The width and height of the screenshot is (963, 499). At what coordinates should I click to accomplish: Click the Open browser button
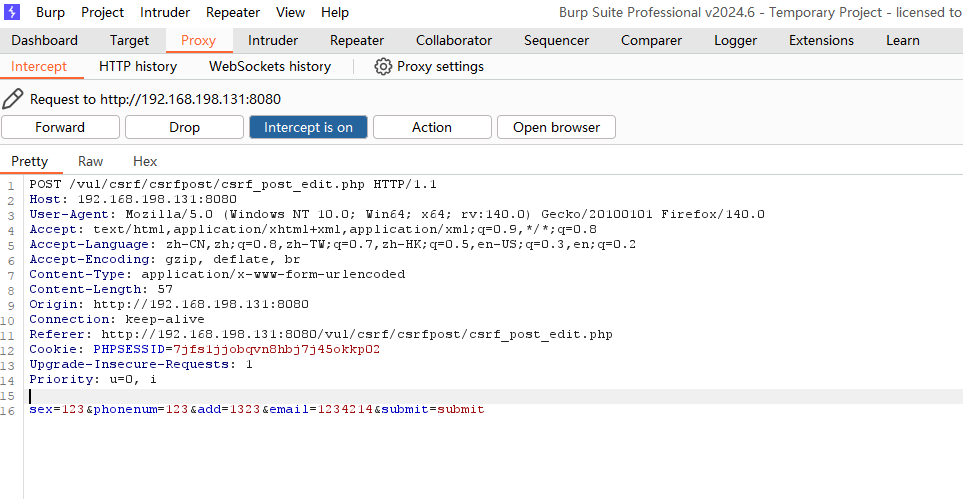click(x=556, y=127)
